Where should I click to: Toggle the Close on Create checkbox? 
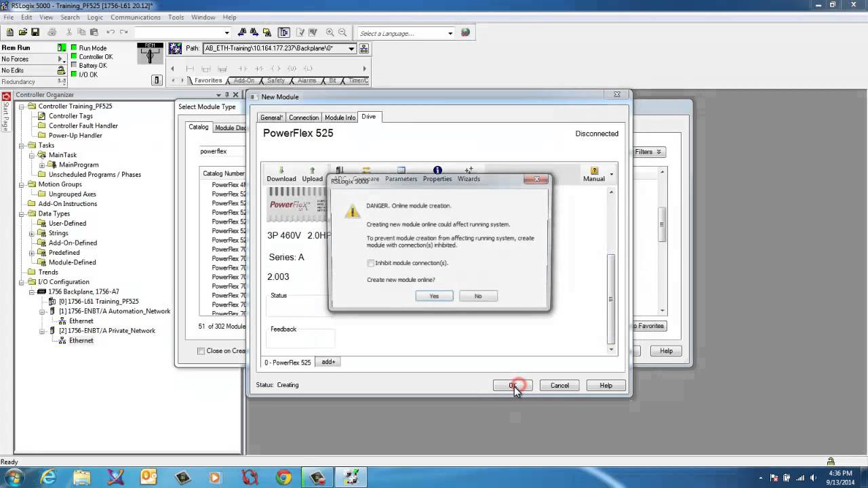point(201,351)
